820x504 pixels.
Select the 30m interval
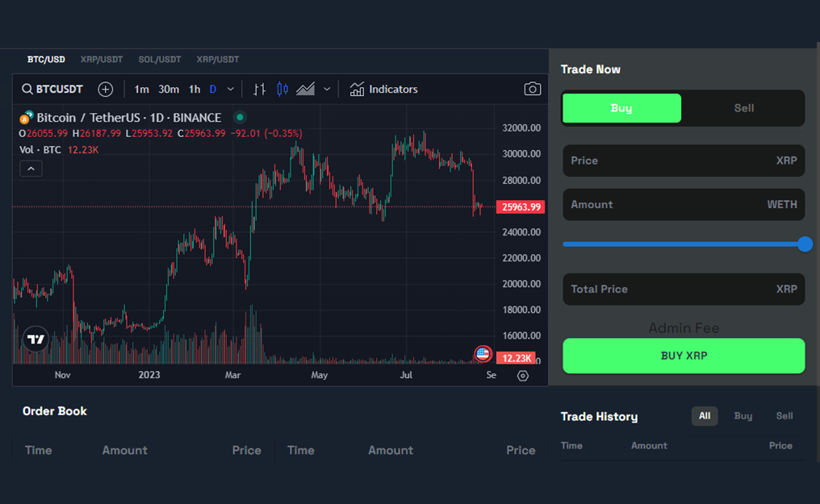[169, 90]
